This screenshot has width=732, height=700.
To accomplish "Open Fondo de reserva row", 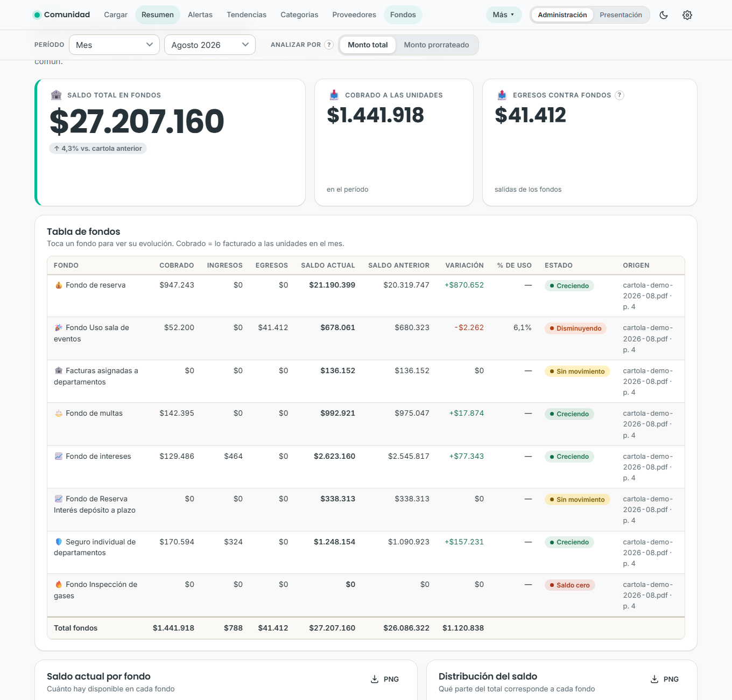I will [x=366, y=296].
